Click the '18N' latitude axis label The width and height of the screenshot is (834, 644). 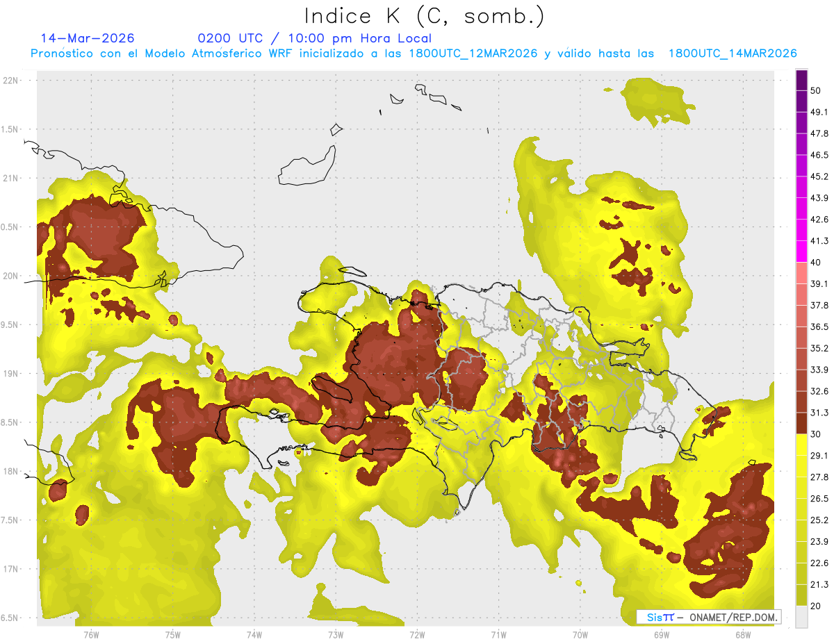coord(11,471)
